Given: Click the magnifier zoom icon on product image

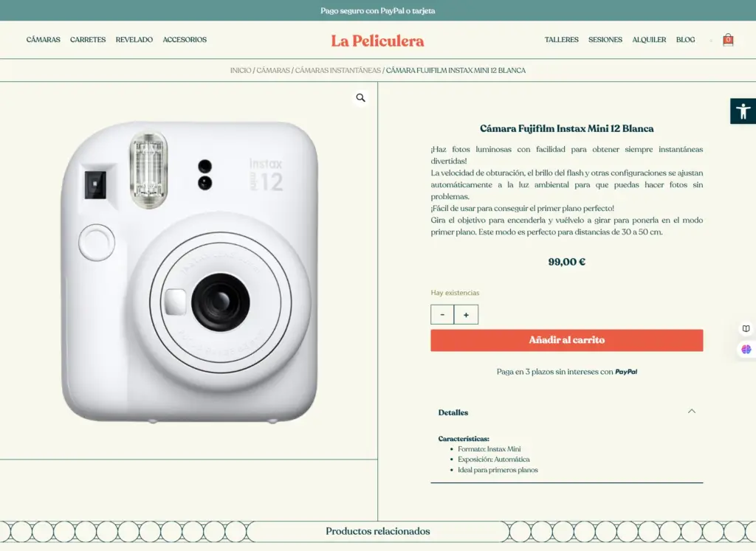Looking at the screenshot, I should pos(361,97).
